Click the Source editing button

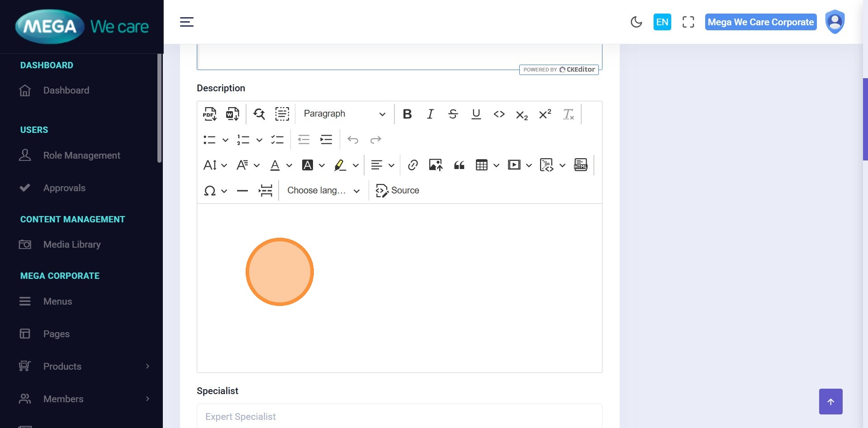(x=398, y=191)
